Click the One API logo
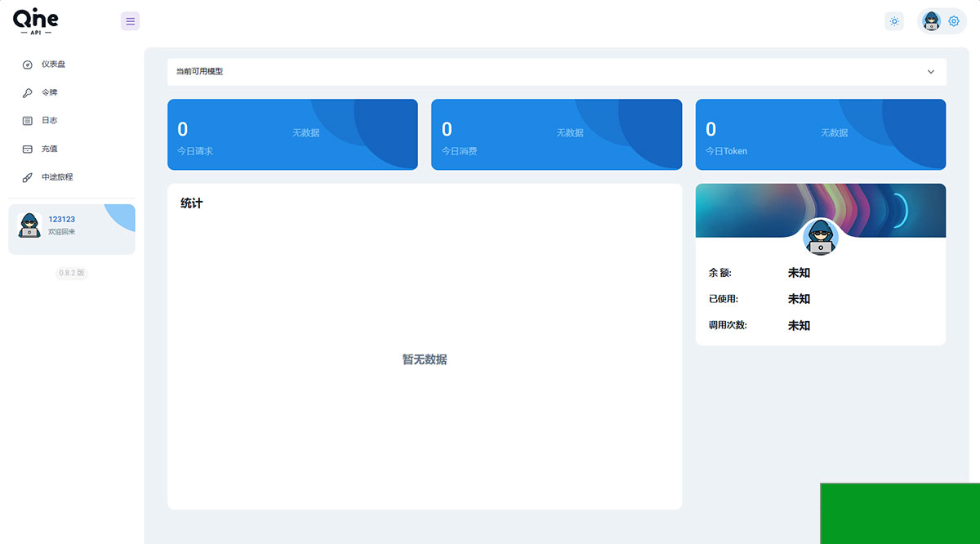Screen dimensions: 980x544 (x=36, y=20)
